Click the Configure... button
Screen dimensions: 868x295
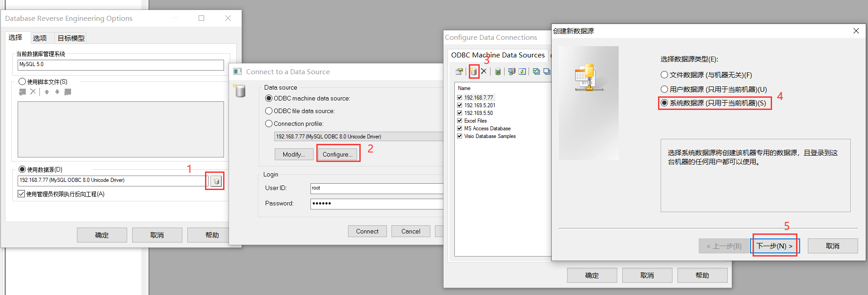338,154
